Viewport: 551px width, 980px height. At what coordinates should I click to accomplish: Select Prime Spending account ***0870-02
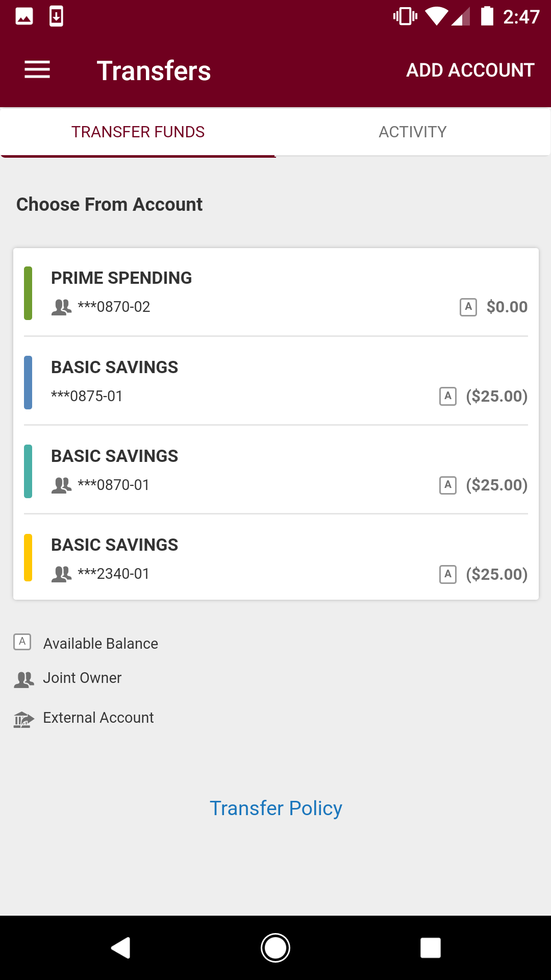275,292
